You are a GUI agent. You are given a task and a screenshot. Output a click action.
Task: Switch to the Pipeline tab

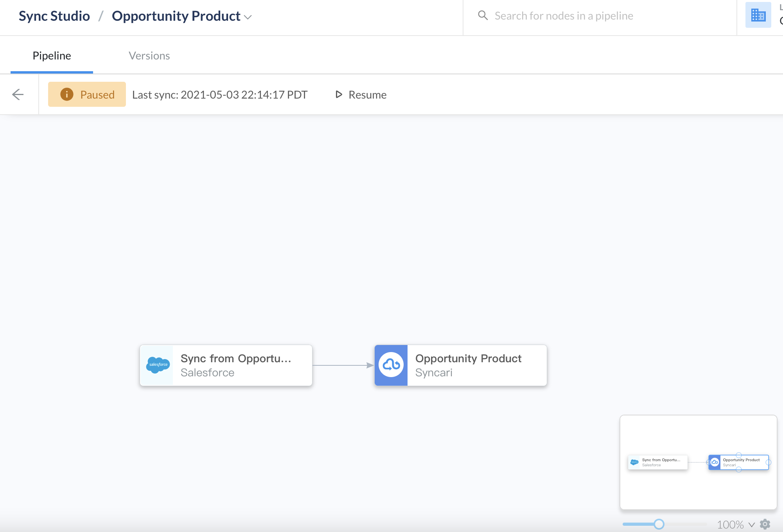click(x=52, y=56)
